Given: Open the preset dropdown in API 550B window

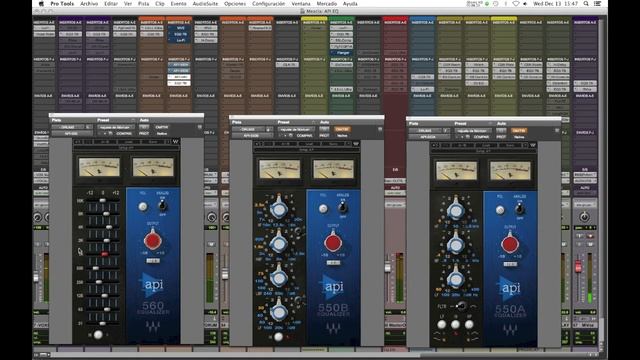Looking at the screenshot, I should 296,129.
